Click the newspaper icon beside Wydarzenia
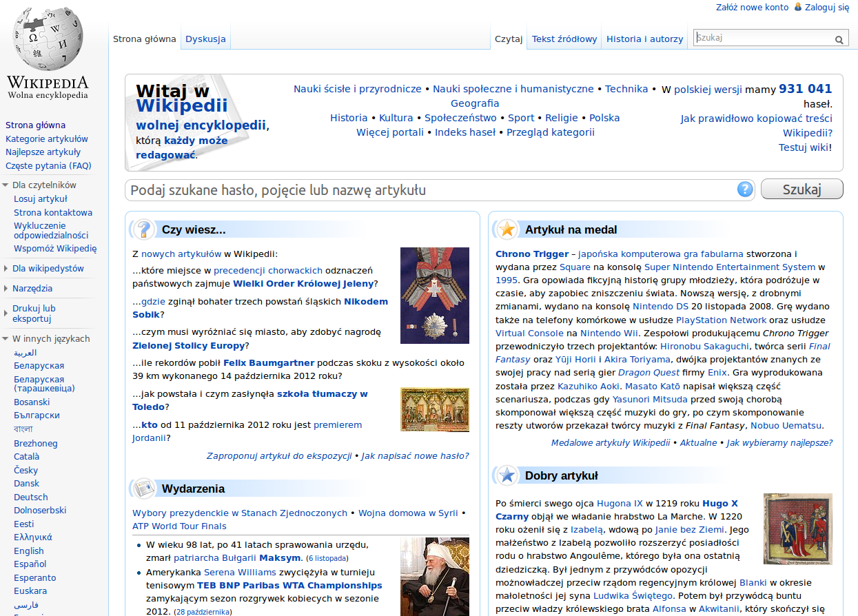Image resolution: width=858 pixels, height=616 pixels. click(144, 489)
